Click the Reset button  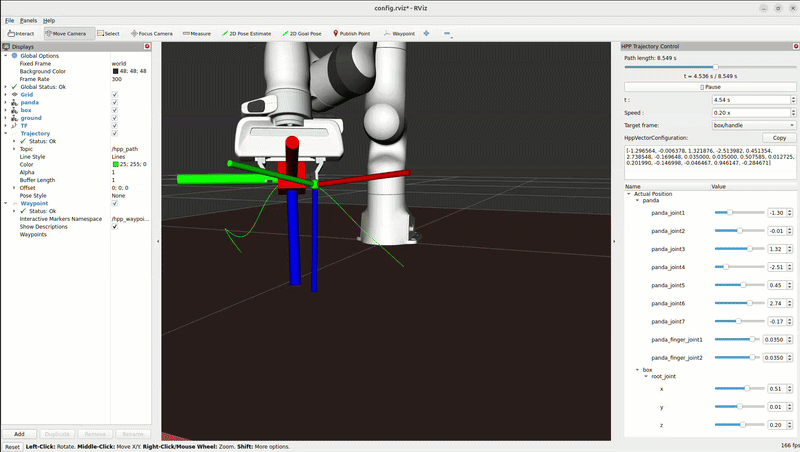coord(12,447)
